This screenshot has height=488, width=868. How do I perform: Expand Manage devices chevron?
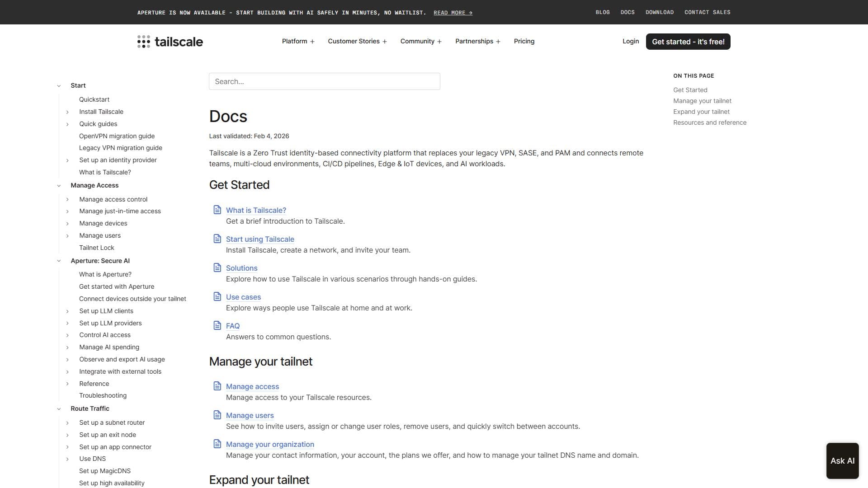tap(67, 224)
